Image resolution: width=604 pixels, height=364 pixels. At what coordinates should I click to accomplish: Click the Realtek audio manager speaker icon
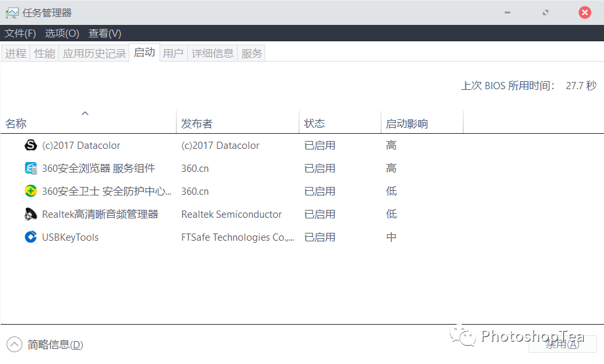tap(31, 214)
